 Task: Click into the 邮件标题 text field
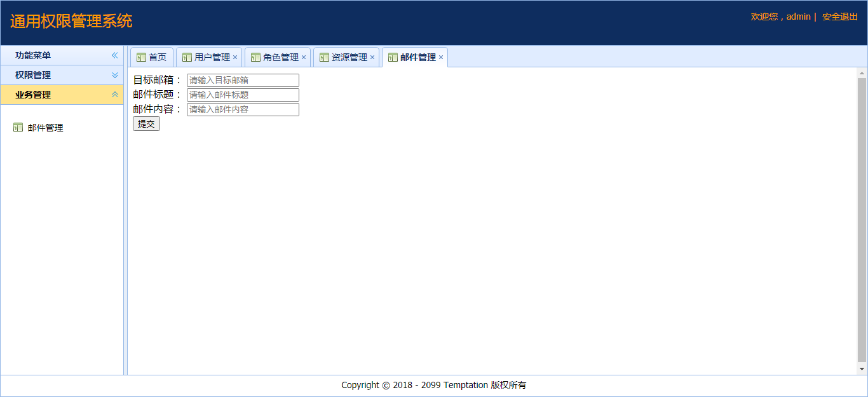coord(243,95)
